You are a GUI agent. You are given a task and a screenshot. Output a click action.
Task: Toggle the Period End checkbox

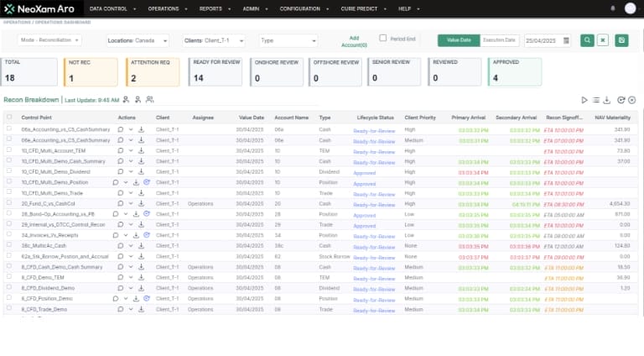pos(383,38)
